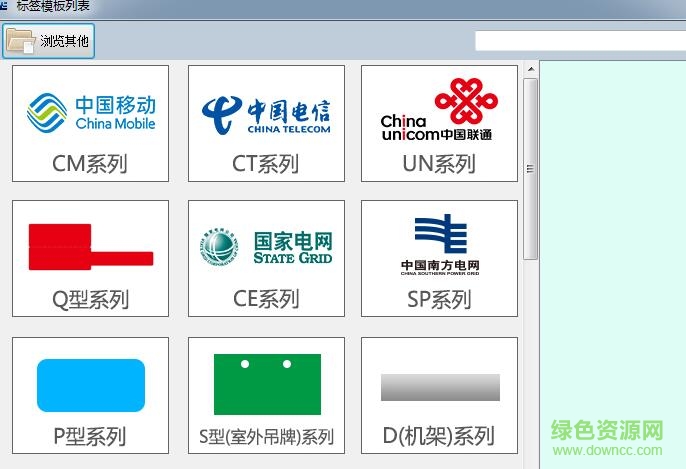686x469 pixels.
Task: Click the 浏览其他 browse button
Action: tap(48, 41)
